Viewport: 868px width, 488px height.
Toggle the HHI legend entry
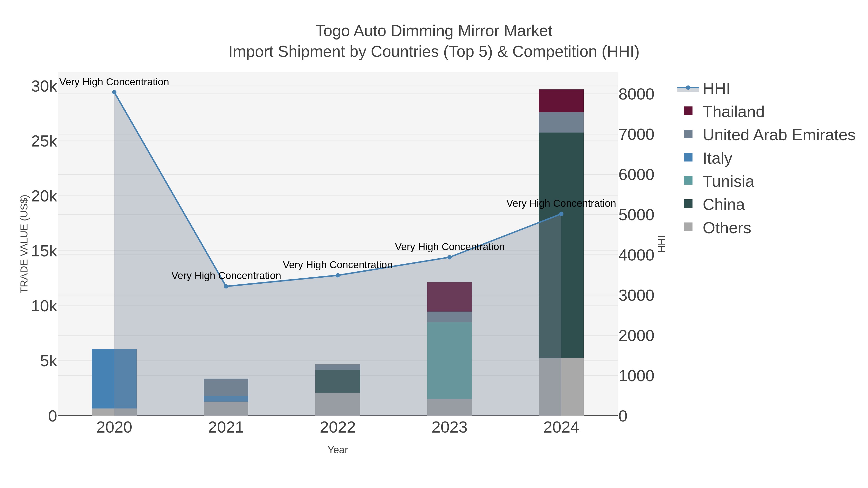pos(704,89)
